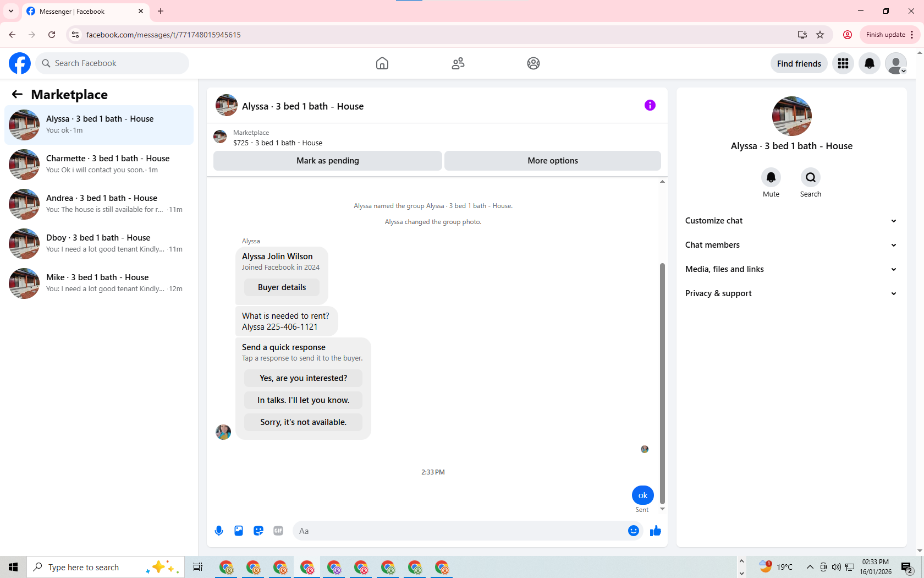924x578 pixels.
Task: Send a voice clip with microphone icon
Action: 219,531
